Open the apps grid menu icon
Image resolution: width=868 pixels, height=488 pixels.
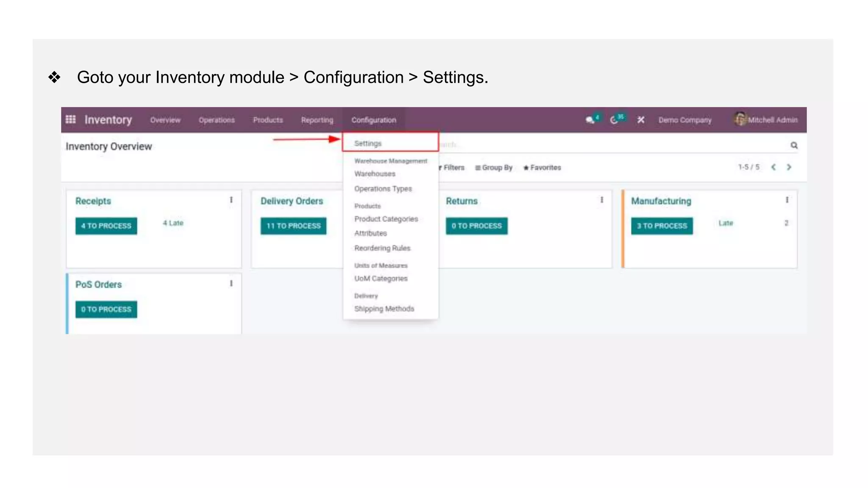click(70, 119)
